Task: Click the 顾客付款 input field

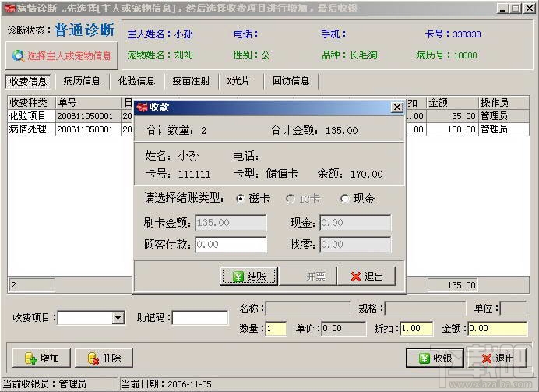Action: tap(231, 245)
